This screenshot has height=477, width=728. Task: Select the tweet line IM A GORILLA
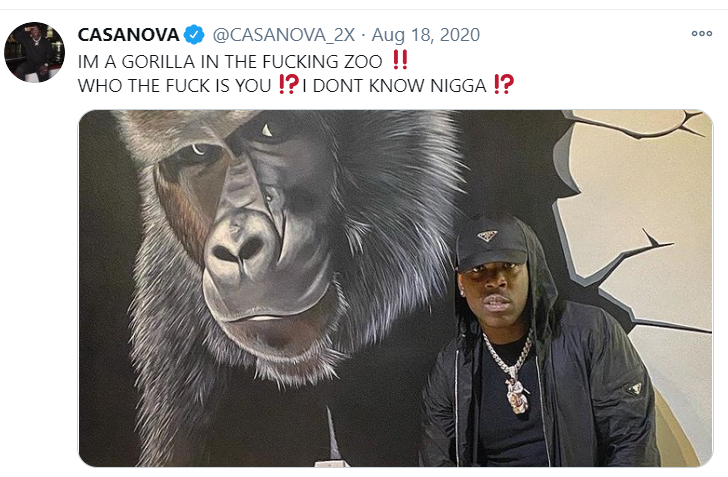[x=243, y=61]
